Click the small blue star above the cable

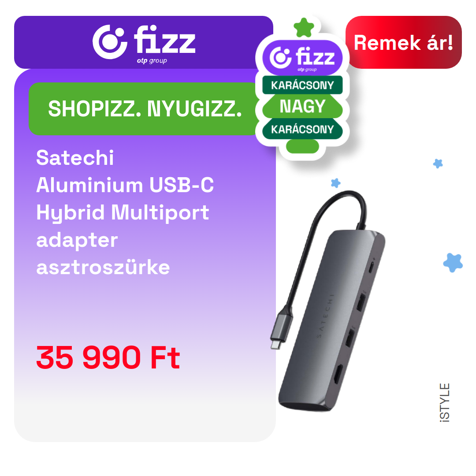pos(335,183)
